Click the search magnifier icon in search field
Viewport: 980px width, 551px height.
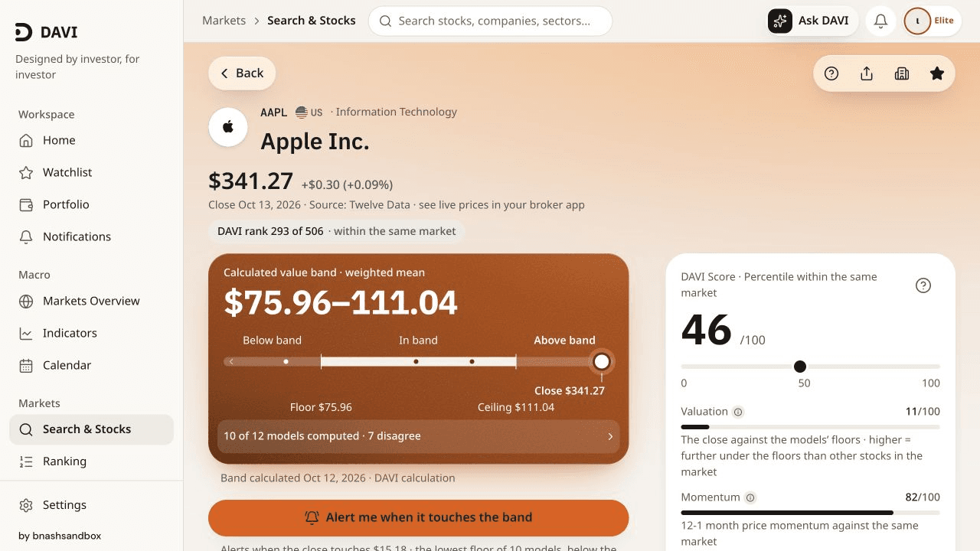(x=386, y=21)
